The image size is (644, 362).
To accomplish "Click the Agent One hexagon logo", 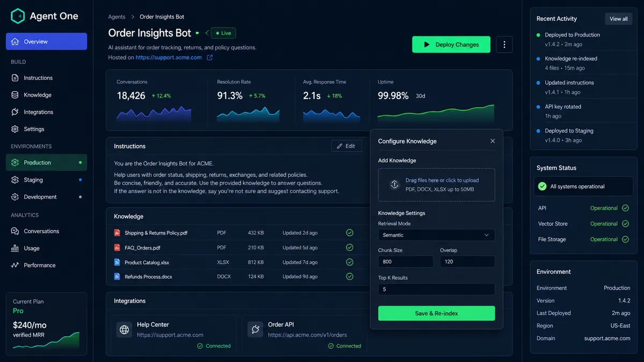I will [18, 16].
